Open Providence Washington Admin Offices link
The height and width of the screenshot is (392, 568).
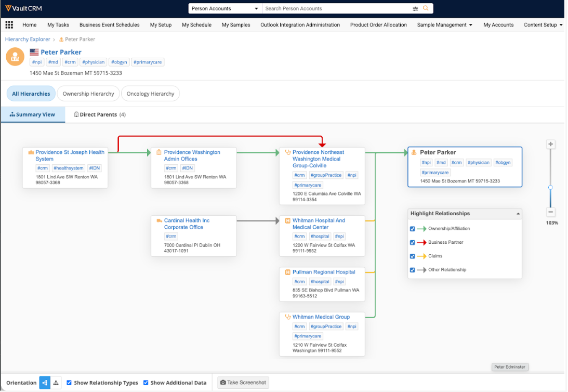pos(192,155)
